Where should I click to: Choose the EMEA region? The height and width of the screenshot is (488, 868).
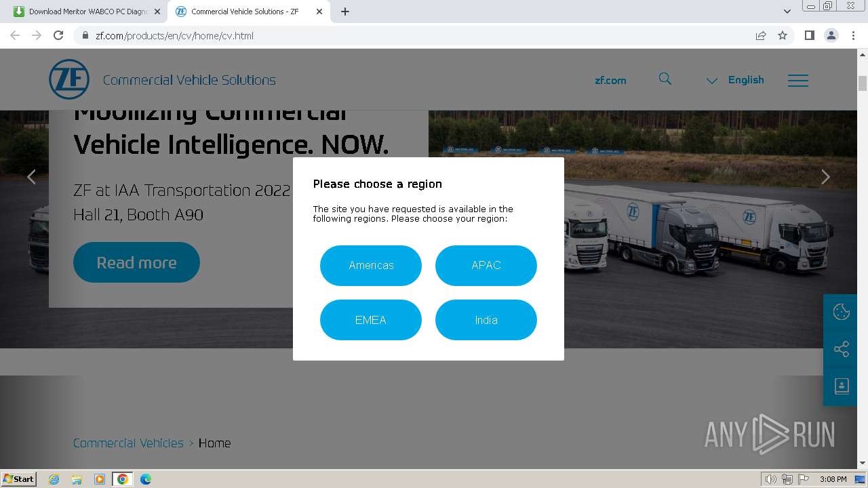coord(371,320)
